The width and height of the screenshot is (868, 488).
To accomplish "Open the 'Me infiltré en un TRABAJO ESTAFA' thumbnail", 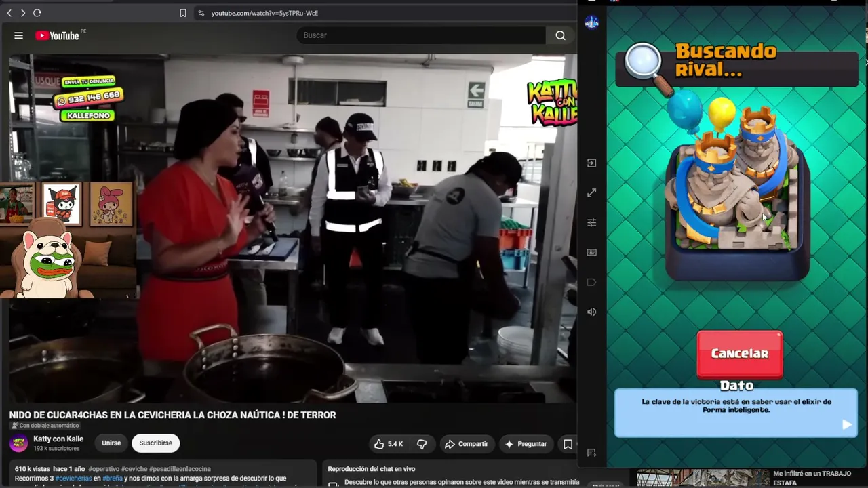I will tap(703, 477).
